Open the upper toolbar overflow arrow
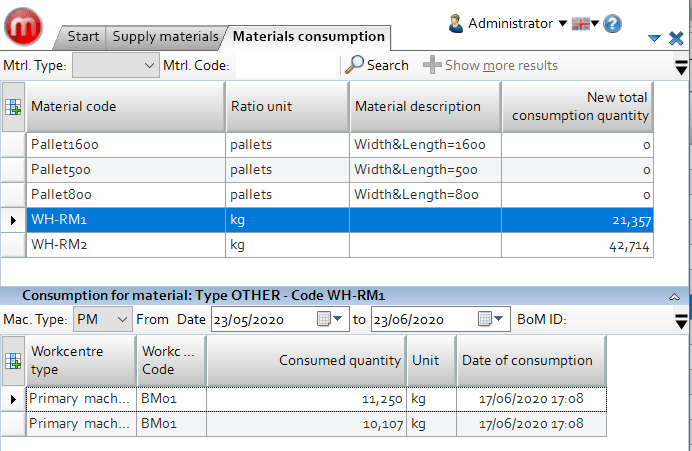 [681, 67]
